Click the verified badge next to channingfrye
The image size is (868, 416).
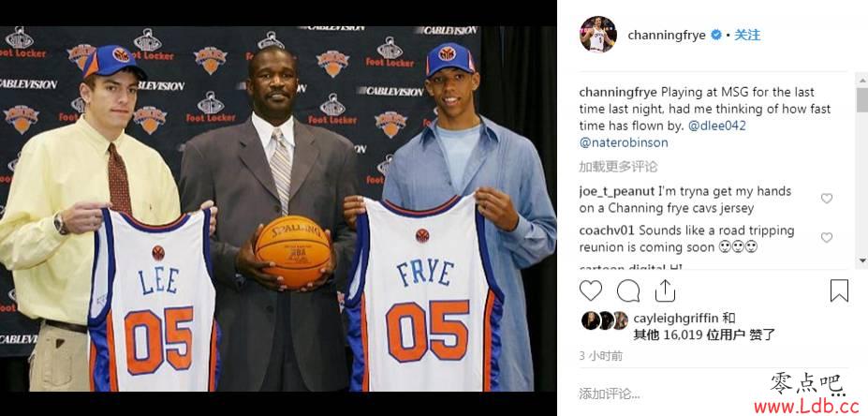pyautogui.click(x=715, y=35)
